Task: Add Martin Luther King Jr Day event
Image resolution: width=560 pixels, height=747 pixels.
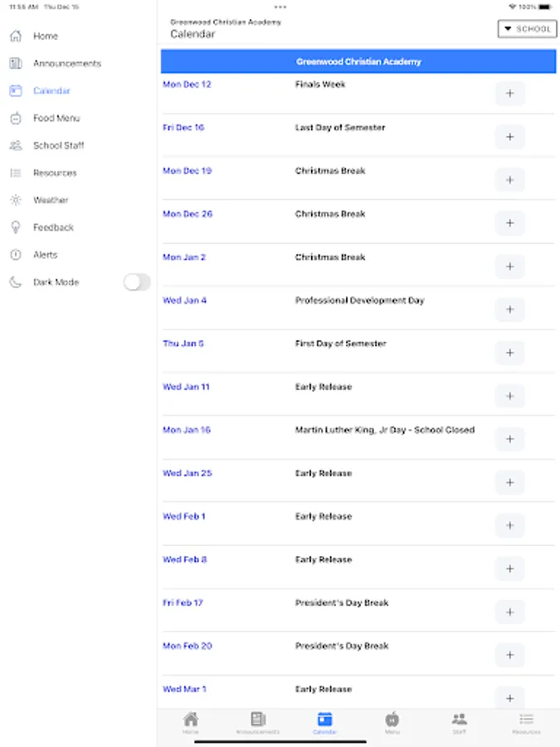Action: [x=509, y=439]
